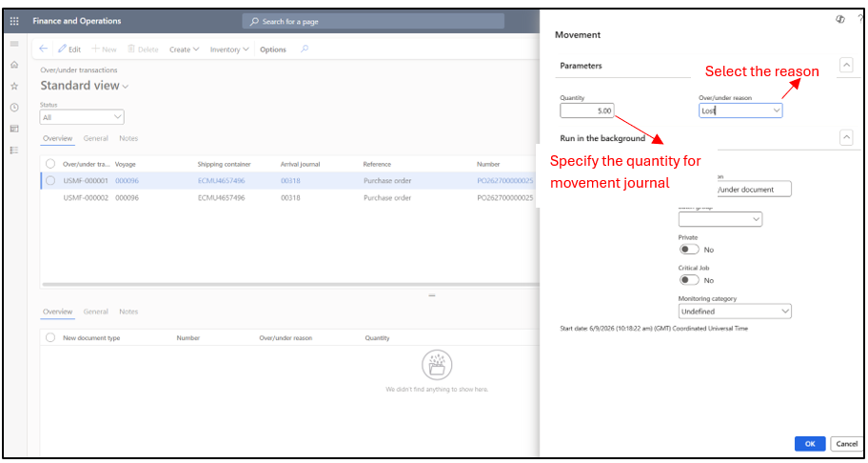Expand the Standard view selector
The image size is (868, 463).
point(84,86)
